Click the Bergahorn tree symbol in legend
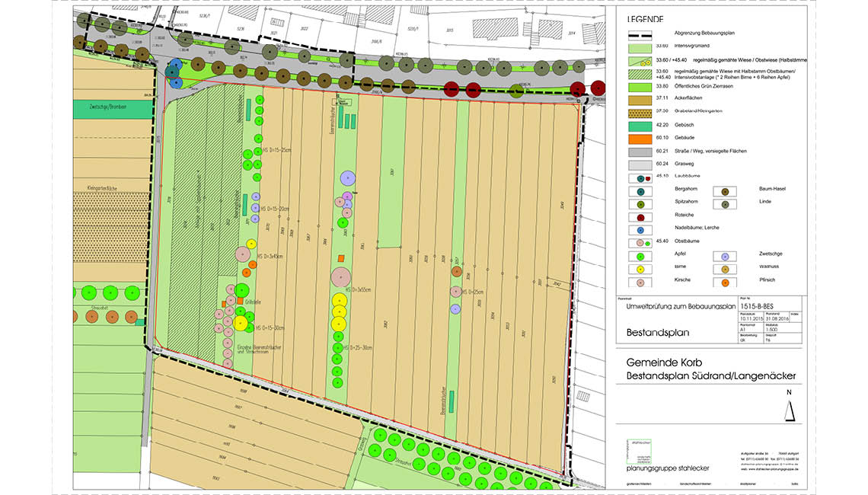The width and height of the screenshot is (868, 495). coord(641,191)
